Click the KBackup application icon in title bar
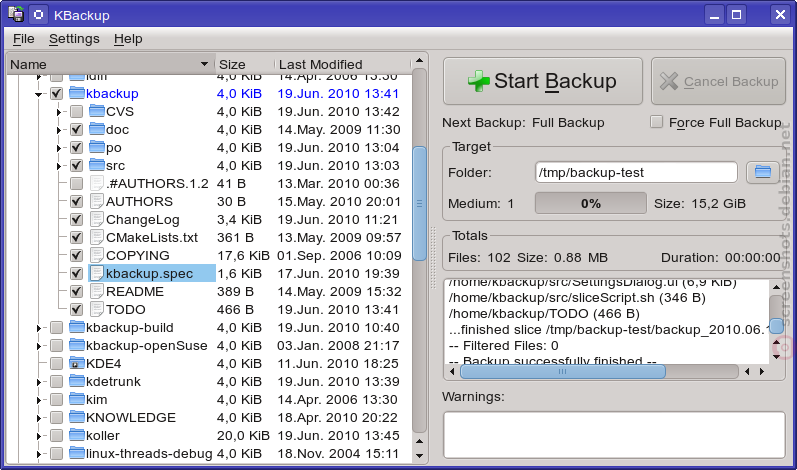This screenshot has width=797, height=470. [x=16, y=14]
